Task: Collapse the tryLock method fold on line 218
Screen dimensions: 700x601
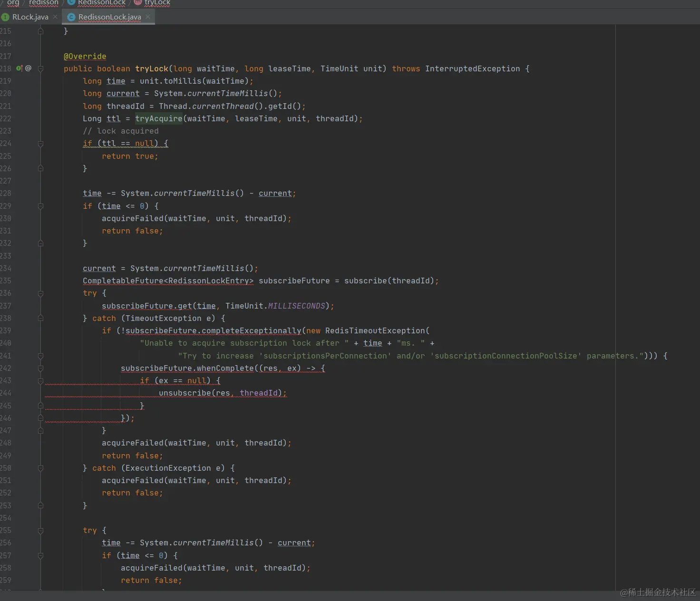Action: 40,69
